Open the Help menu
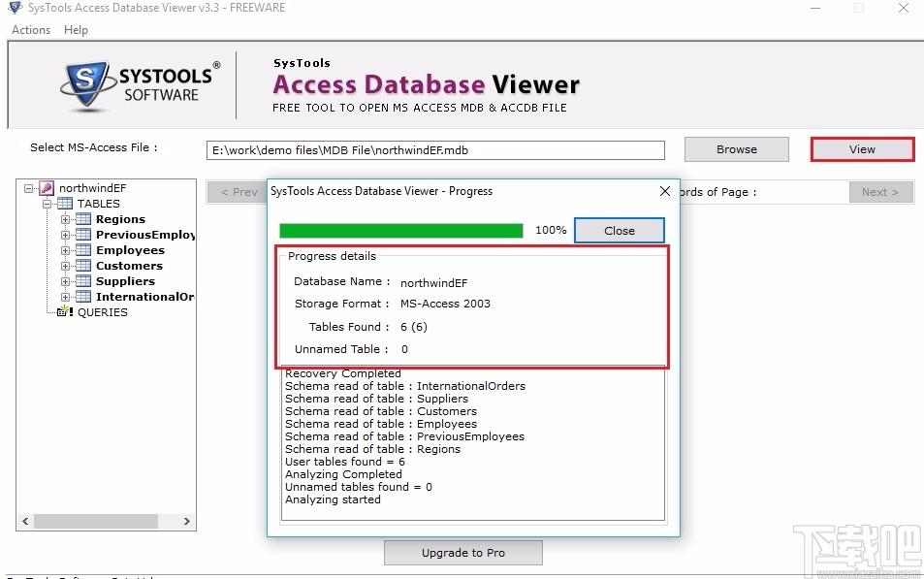Image resolution: width=924 pixels, height=579 pixels. (76, 29)
